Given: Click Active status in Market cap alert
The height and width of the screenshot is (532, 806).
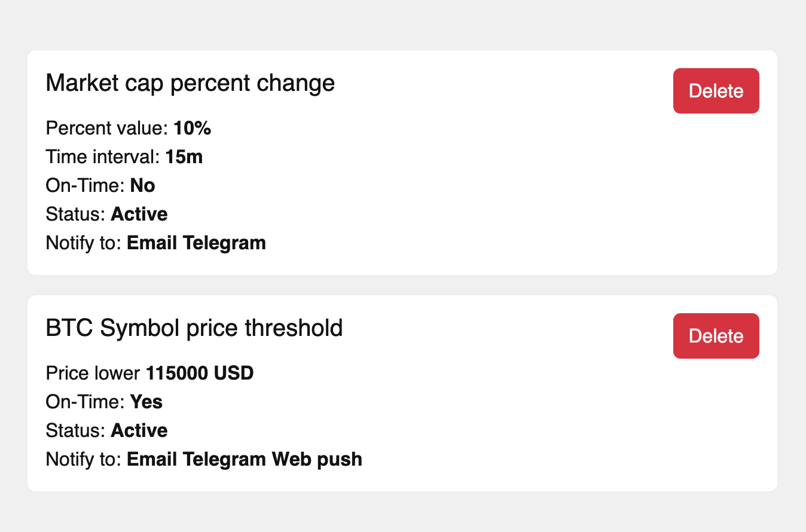Looking at the screenshot, I should pos(139,215).
